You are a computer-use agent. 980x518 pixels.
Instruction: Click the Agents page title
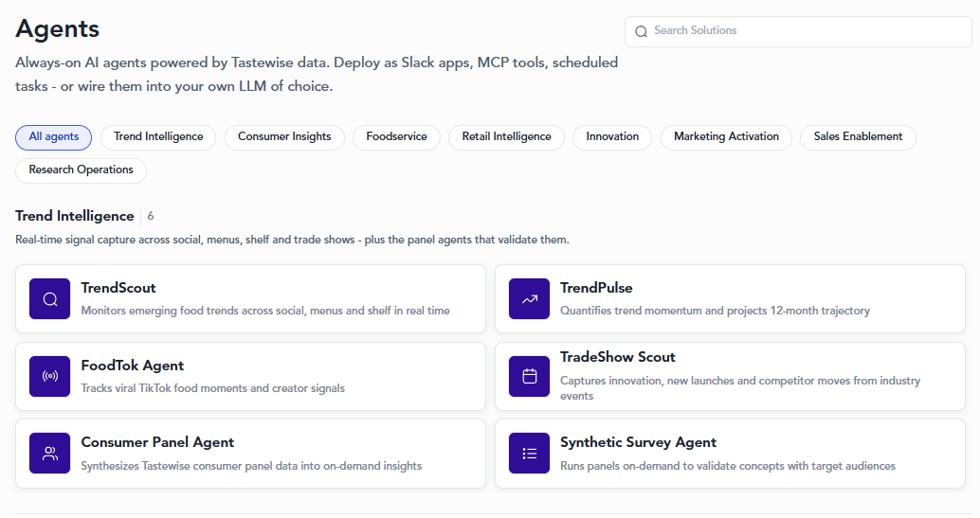coord(58,28)
